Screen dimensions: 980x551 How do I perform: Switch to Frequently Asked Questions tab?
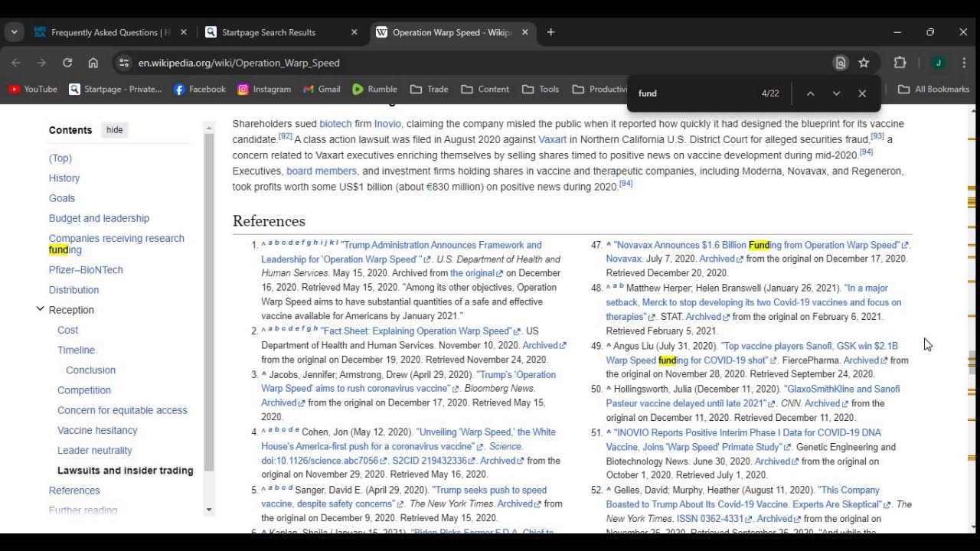coord(110,32)
